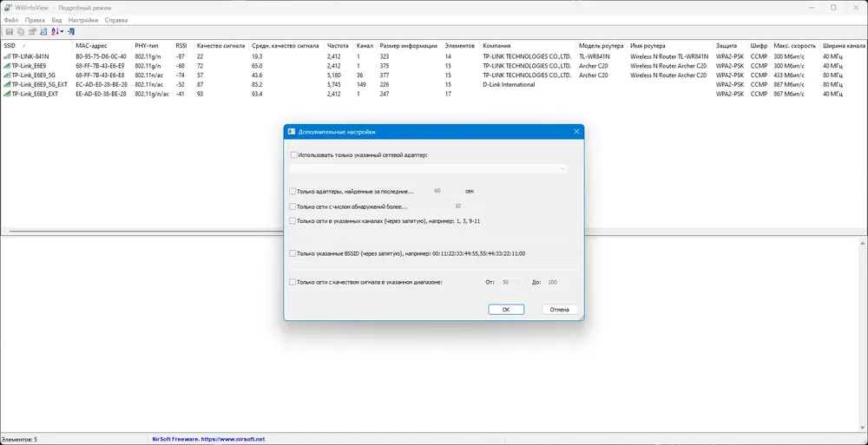Sort by the Защита column header

pyautogui.click(x=731, y=46)
